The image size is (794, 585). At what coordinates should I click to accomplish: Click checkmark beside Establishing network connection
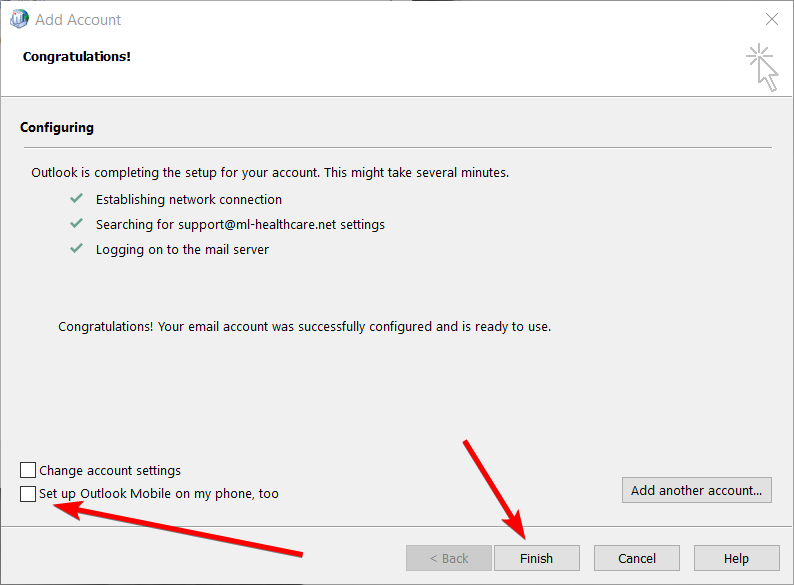76,198
